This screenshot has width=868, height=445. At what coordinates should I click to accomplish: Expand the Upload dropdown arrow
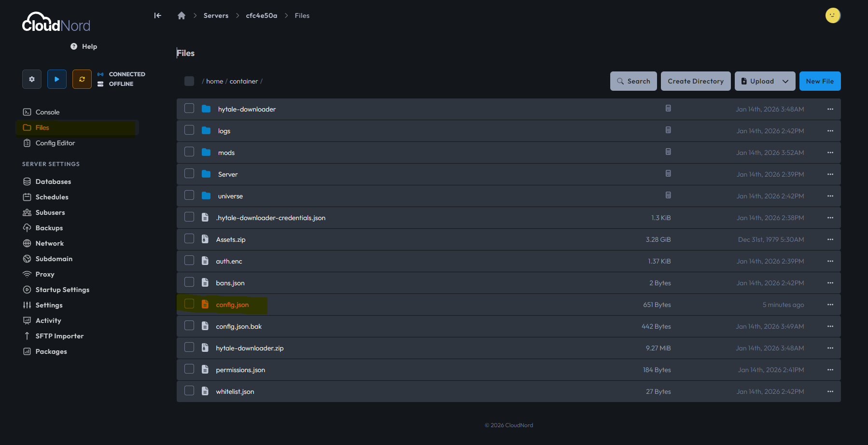[x=785, y=81]
